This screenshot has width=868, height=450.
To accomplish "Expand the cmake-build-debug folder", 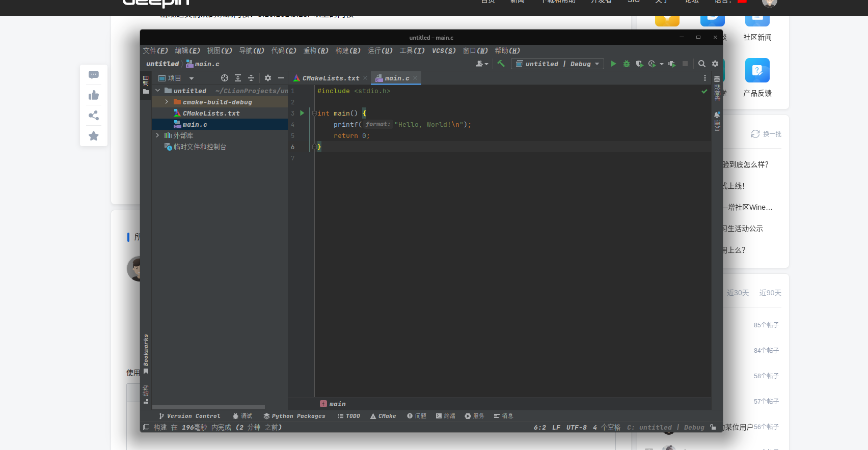I will coord(167,102).
